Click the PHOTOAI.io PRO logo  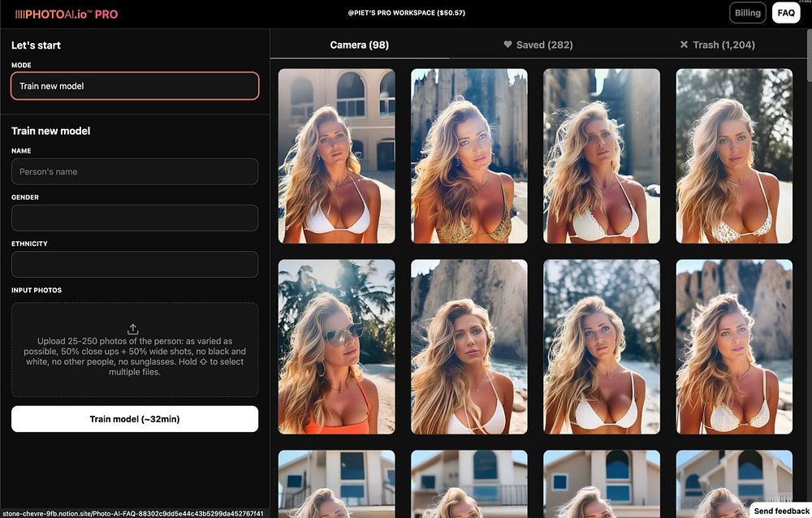click(67, 14)
